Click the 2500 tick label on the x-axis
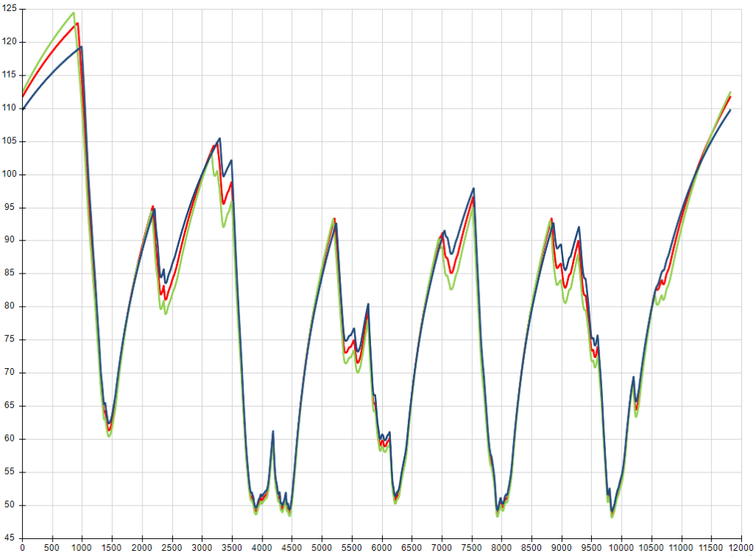756x556 pixels. pyautogui.click(x=172, y=549)
